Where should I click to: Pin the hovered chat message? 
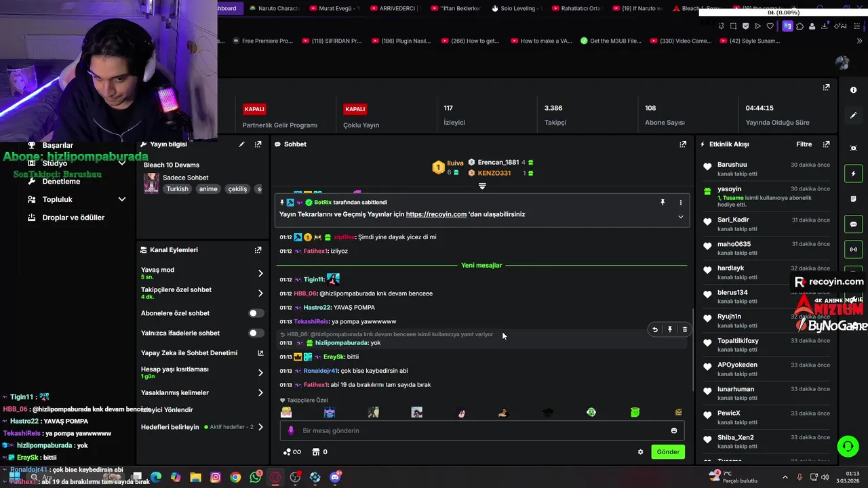(670, 329)
